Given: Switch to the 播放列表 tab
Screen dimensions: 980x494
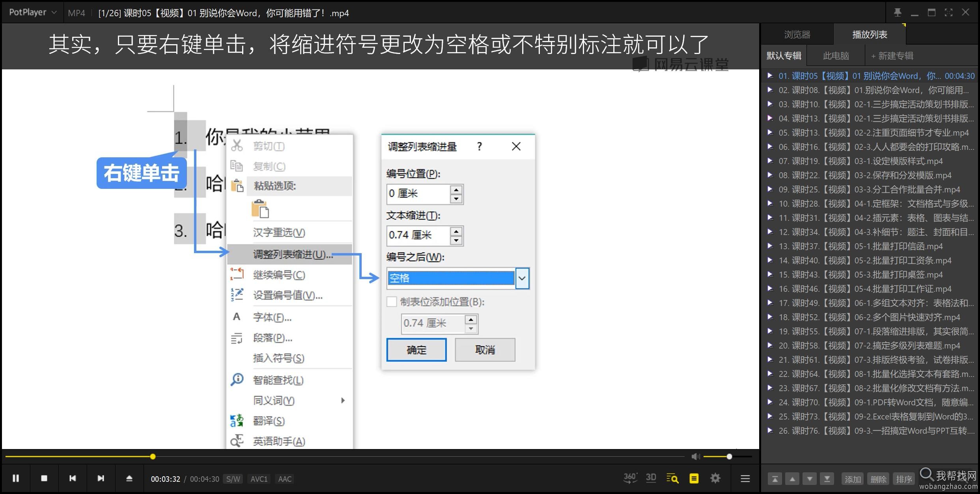Looking at the screenshot, I should click(870, 34).
